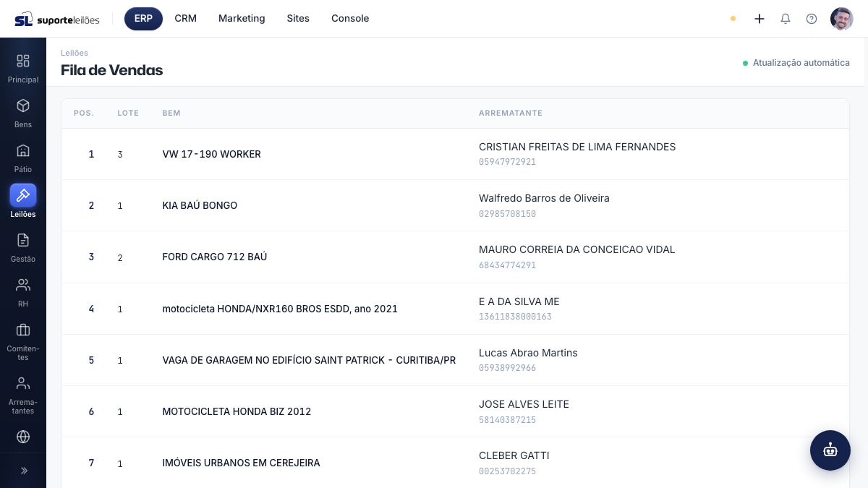Click document number 58140387215
Screen dimensions: 868x488
pyautogui.click(x=507, y=420)
